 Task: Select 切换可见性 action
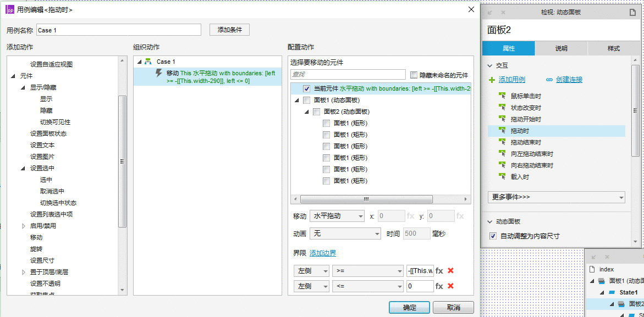(55, 122)
